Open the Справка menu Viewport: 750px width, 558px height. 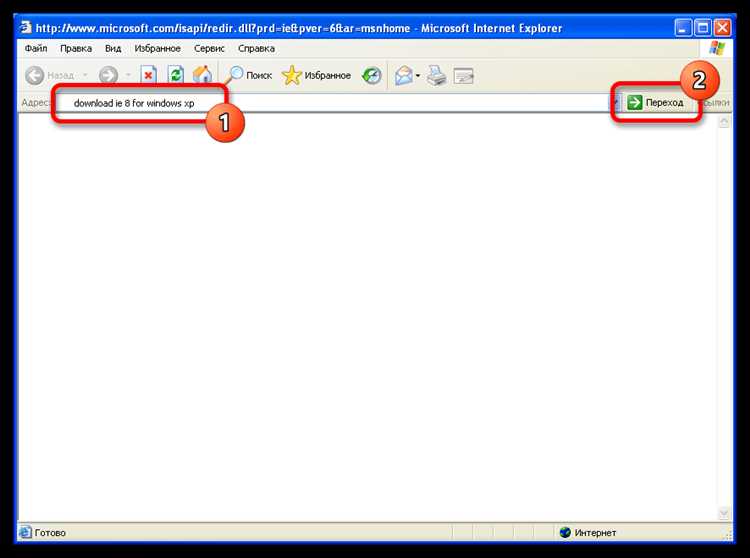pos(257,48)
